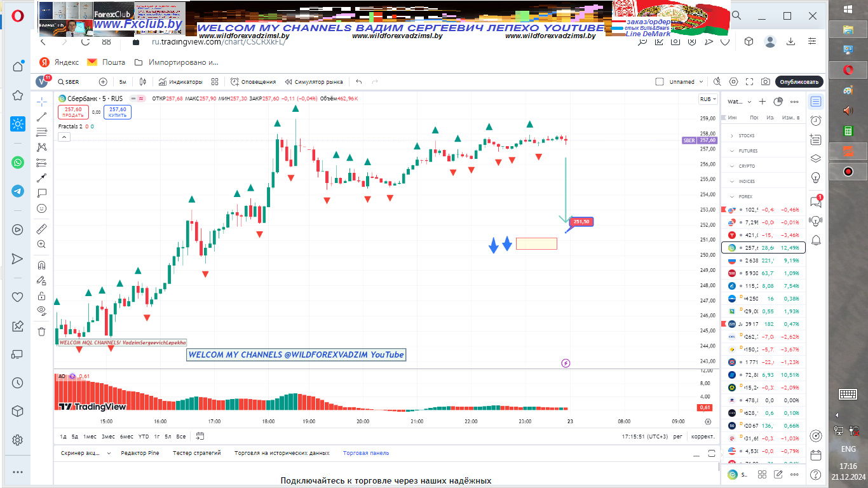The image size is (868, 488).
Task: Toggle stay in drawing mode
Action: [x=41, y=280]
